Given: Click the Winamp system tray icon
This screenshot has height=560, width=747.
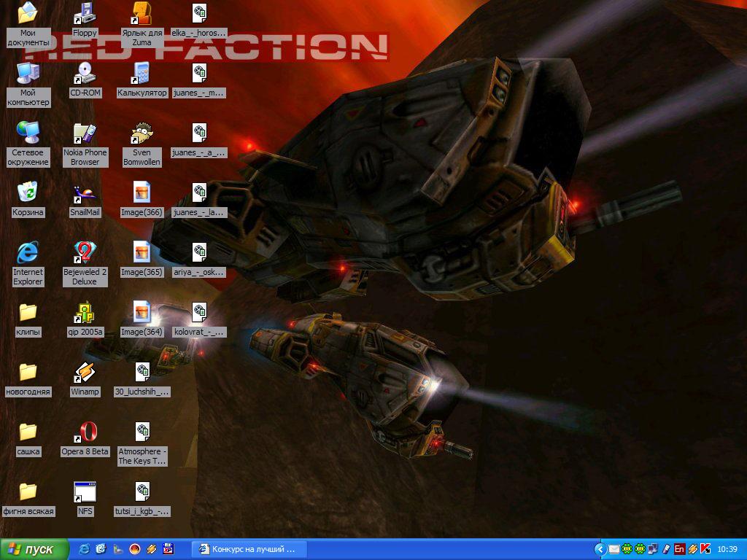Looking at the screenshot, I should [693, 549].
